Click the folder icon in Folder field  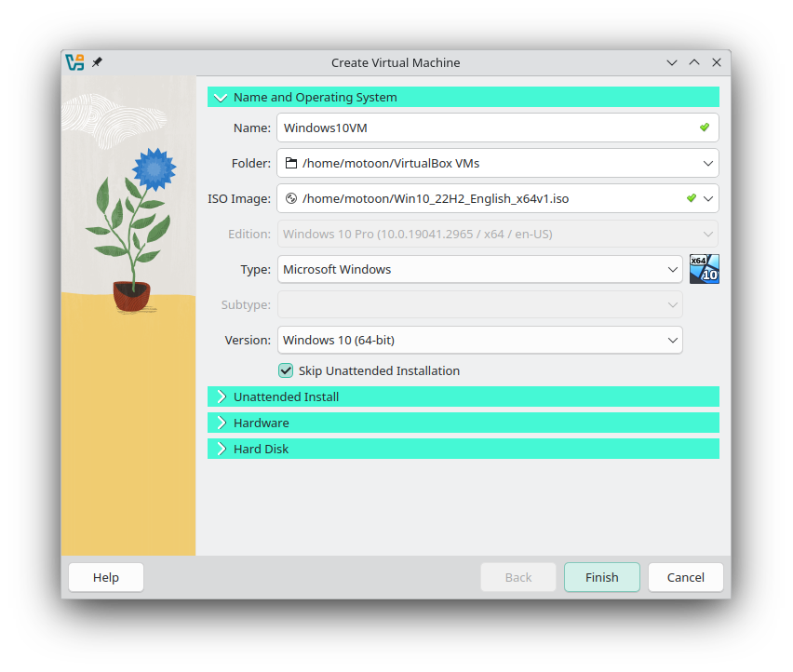pos(291,163)
